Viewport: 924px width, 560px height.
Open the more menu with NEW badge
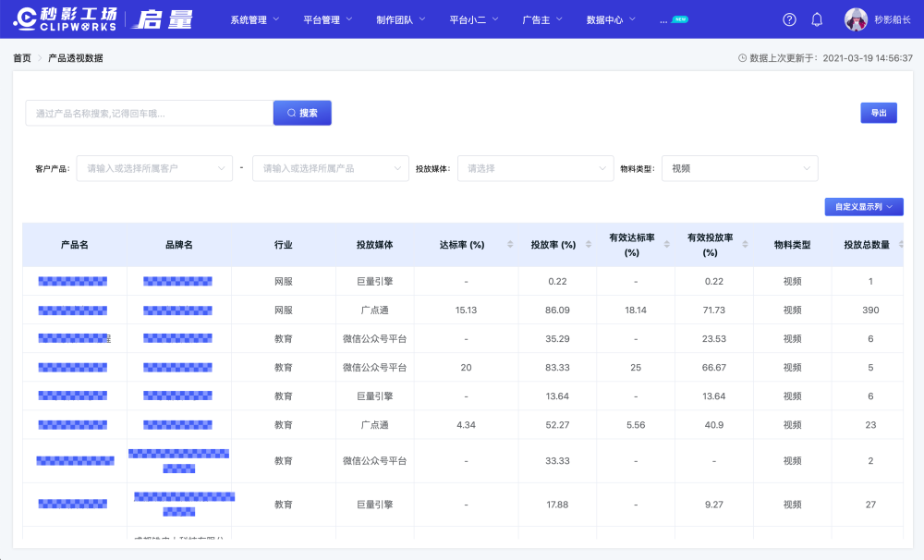[674, 20]
